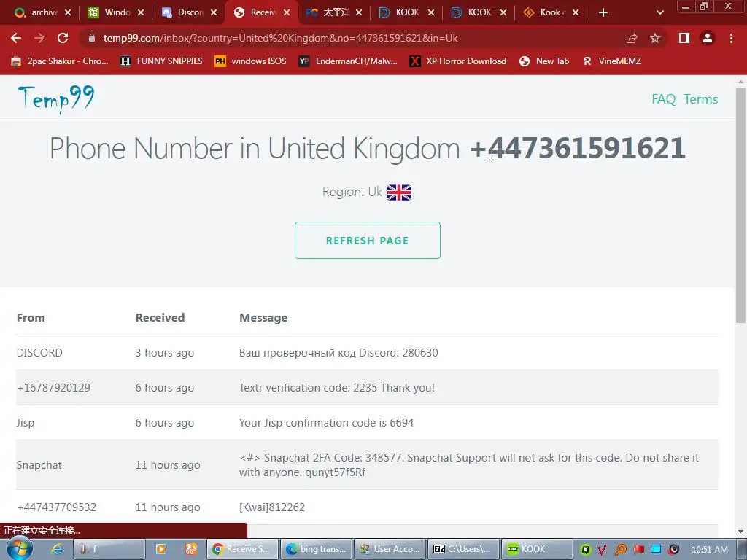Close the Discord tab
The image size is (747, 560).
click(214, 12)
